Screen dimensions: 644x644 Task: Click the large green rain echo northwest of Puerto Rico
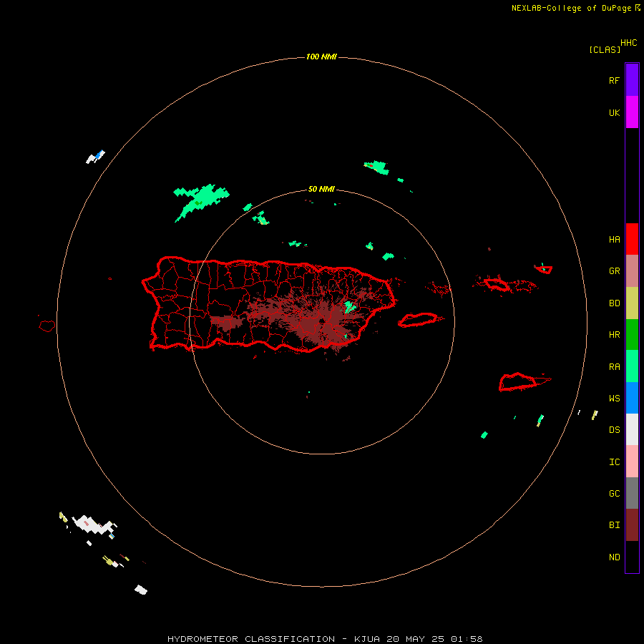(x=201, y=200)
